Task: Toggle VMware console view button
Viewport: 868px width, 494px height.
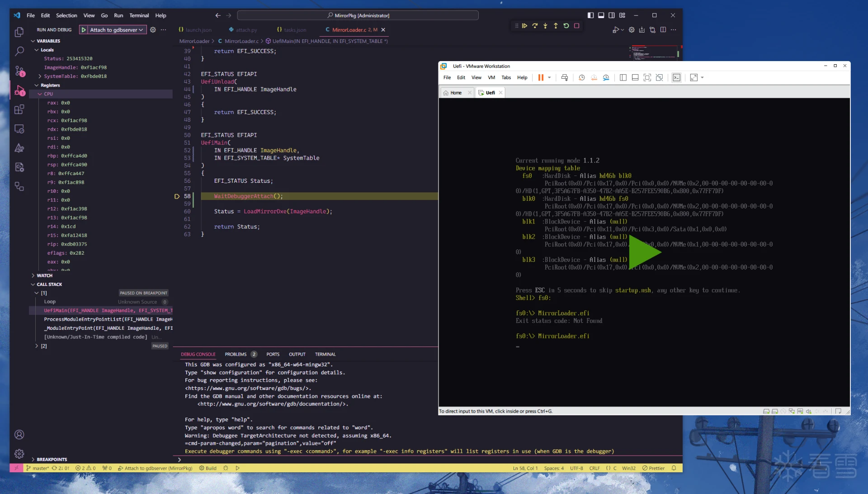Action: coord(676,77)
